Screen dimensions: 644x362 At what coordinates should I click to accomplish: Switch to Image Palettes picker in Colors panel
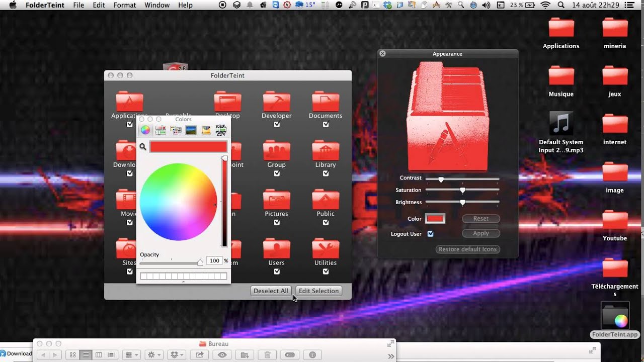(x=191, y=130)
